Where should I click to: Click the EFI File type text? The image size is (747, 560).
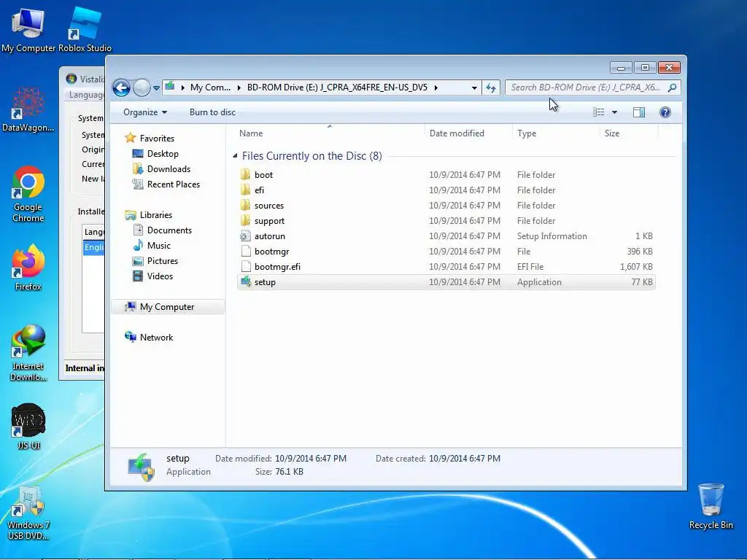point(530,267)
